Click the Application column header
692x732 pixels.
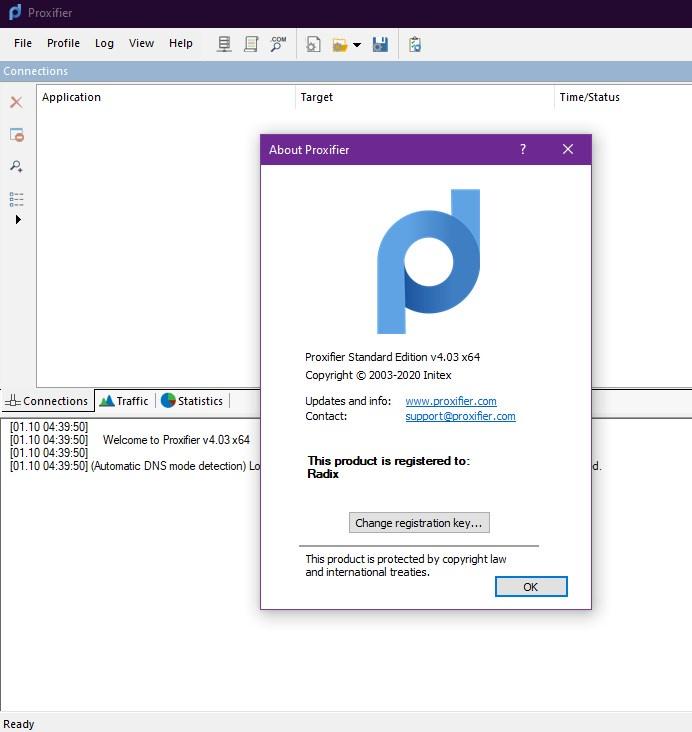[x=71, y=97]
